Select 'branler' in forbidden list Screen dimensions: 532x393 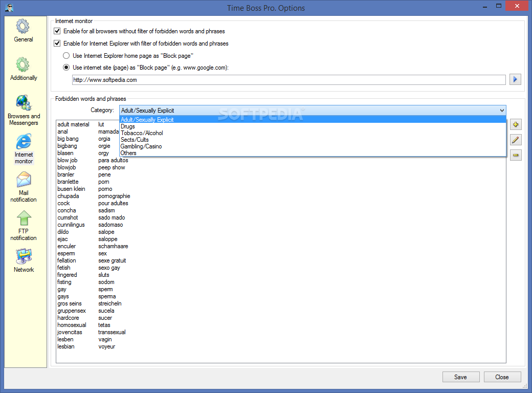66,174
